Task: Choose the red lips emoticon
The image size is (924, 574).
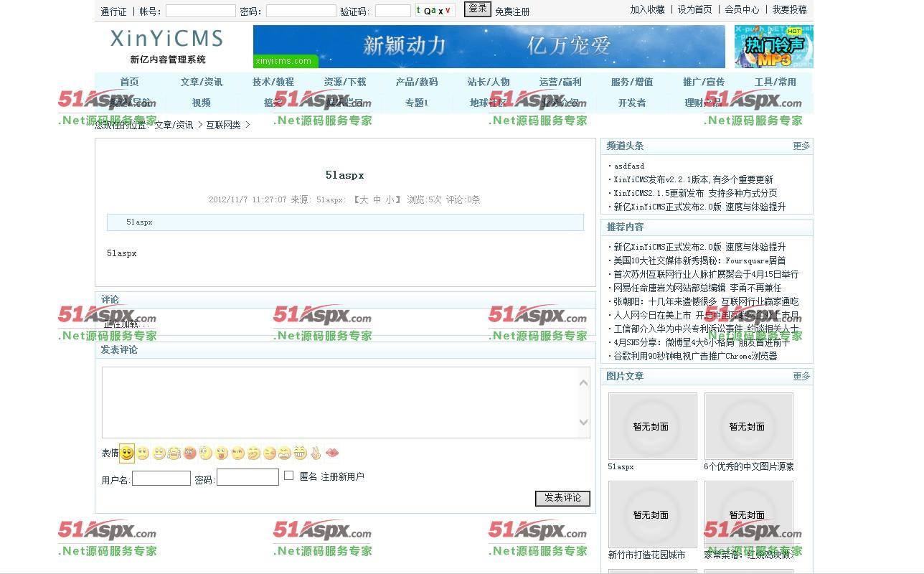Action: (x=331, y=453)
